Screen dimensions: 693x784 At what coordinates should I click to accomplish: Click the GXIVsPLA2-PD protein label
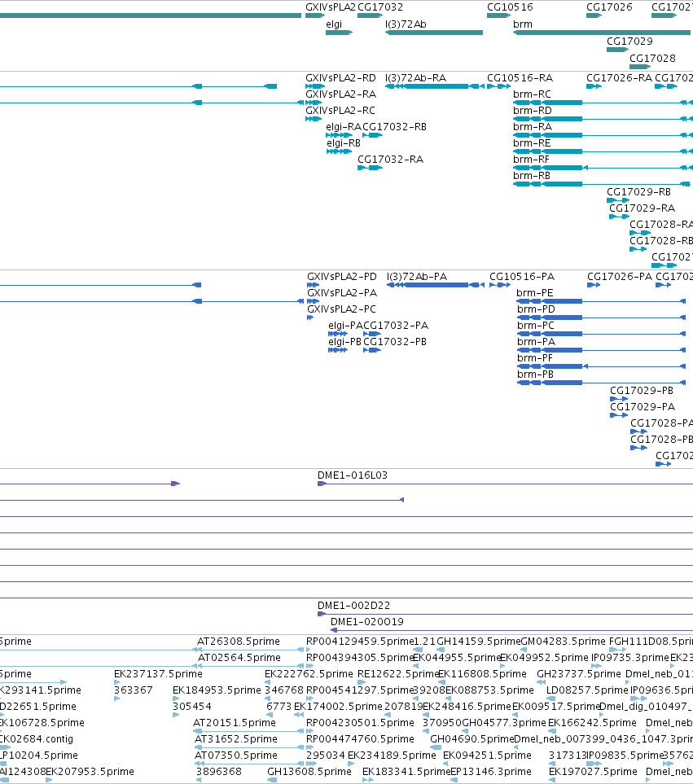coord(342,277)
